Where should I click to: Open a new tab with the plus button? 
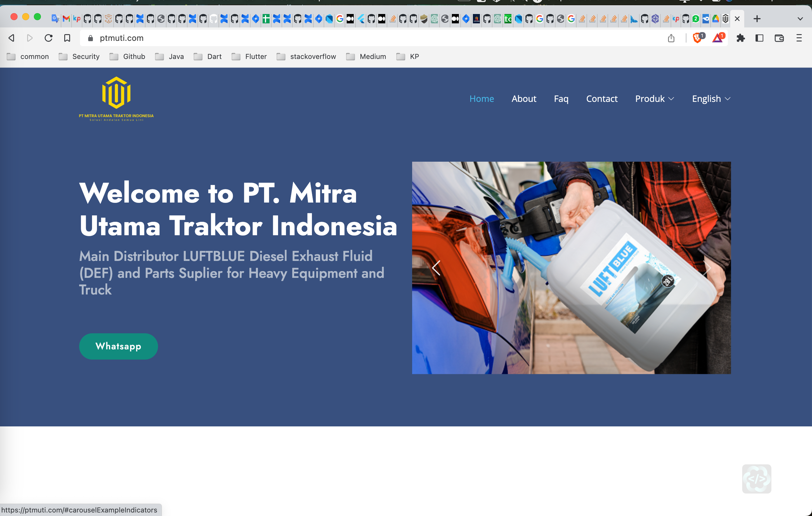tap(757, 19)
